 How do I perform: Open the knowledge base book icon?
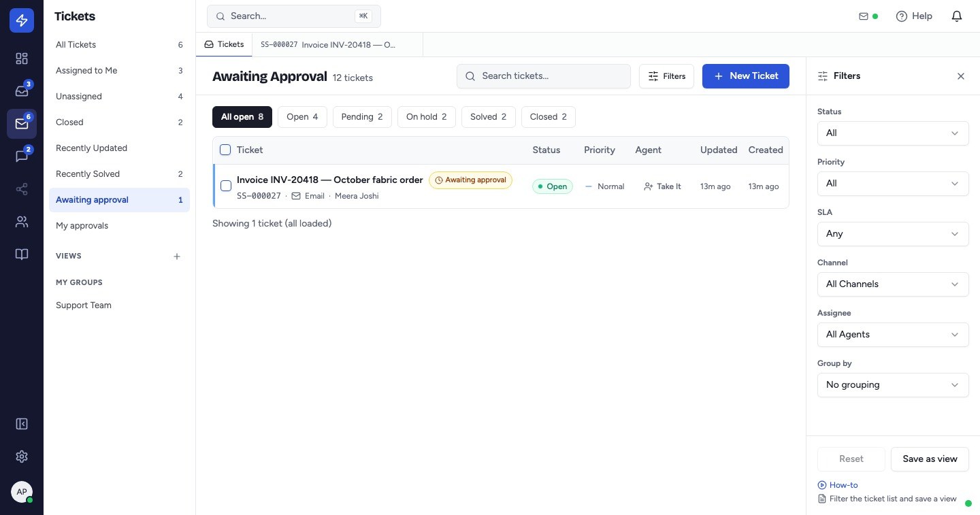coord(22,254)
